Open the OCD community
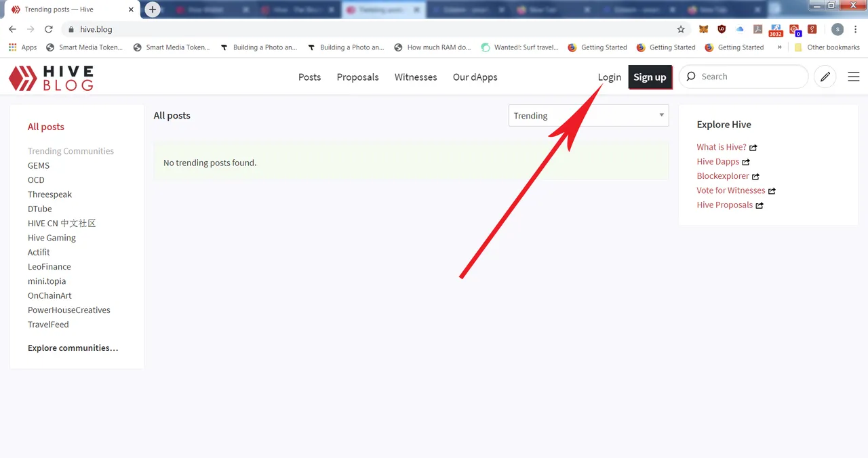The height and width of the screenshot is (458, 868). (36, 180)
